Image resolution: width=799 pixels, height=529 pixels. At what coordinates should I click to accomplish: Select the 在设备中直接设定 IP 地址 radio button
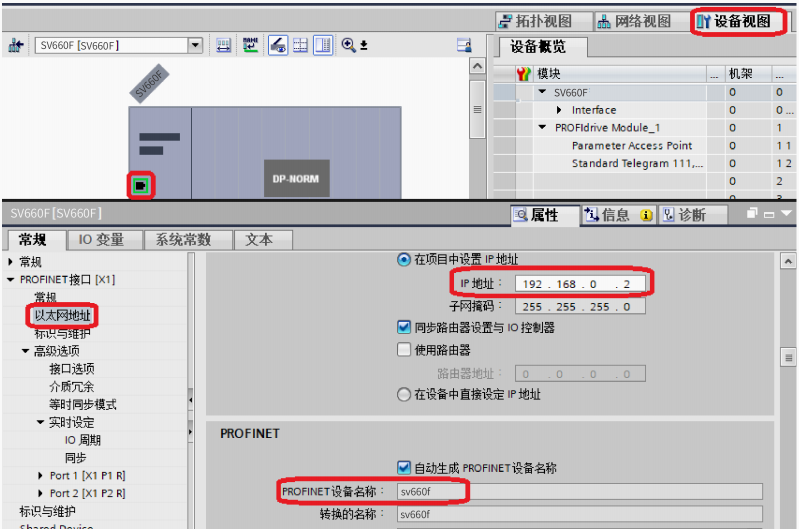[404, 394]
